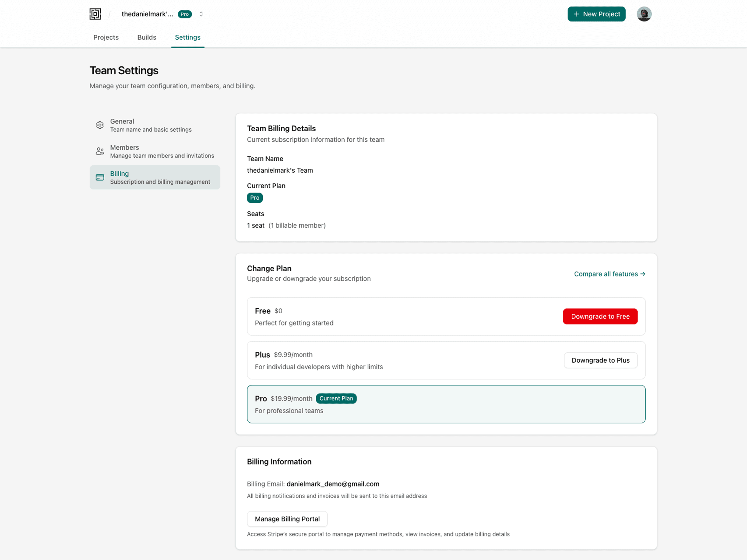
Task: Click the Pro badge beside team name
Action: click(x=185, y=14)
